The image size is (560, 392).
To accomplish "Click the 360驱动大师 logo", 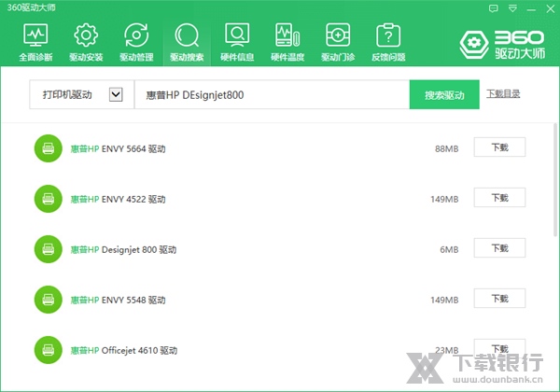I will (x=502, y=43).
